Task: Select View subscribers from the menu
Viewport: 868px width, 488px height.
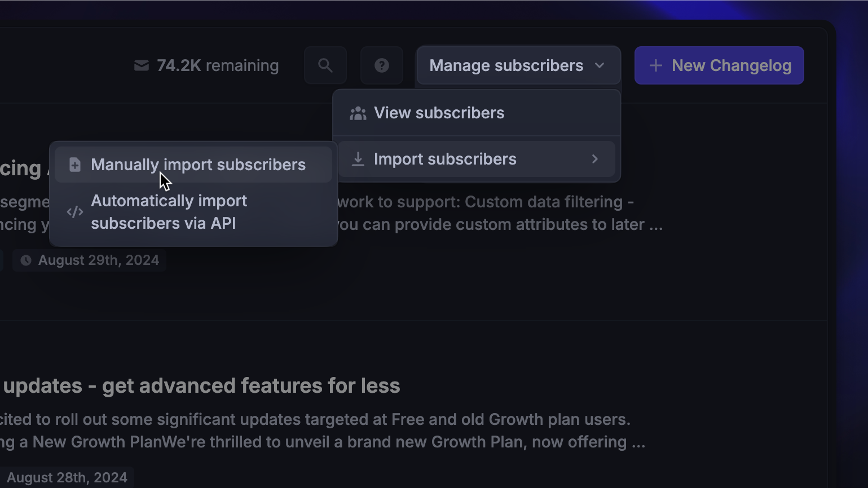Action: [477, 113]
